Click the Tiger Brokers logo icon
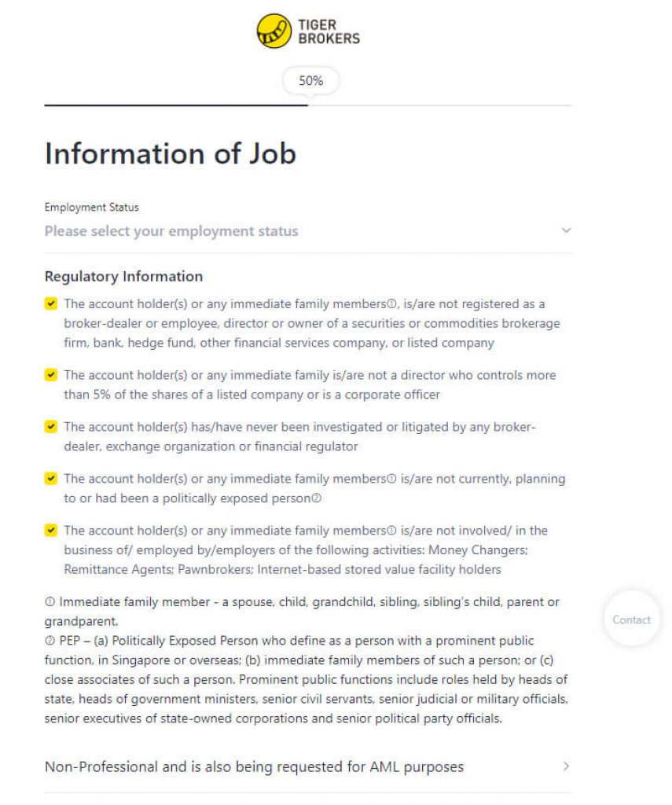 point(274,31)
